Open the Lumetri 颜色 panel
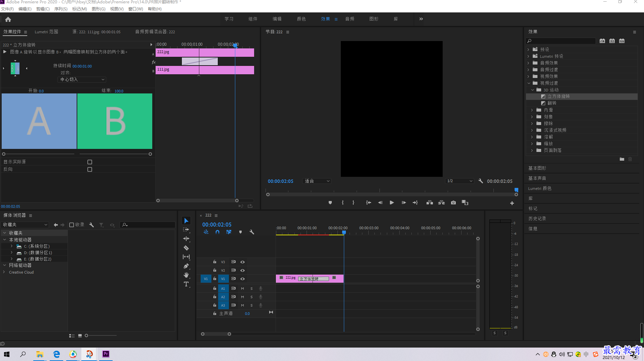 [539, 188]
